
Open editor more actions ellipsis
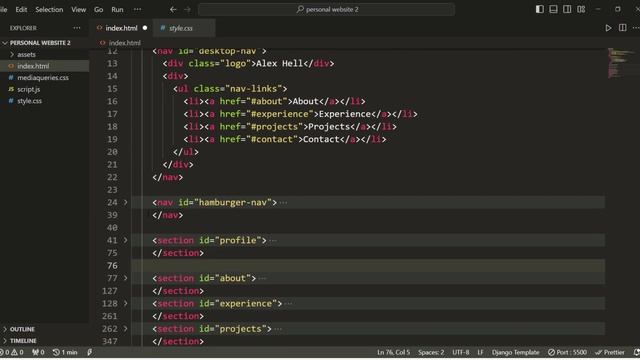(636, 28)
